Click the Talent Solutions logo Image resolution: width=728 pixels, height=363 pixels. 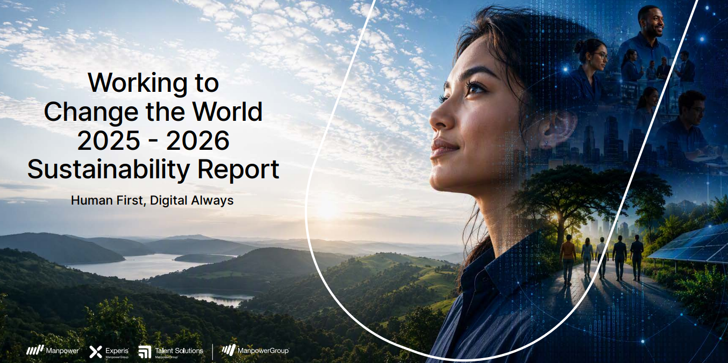pyautogui.click(x=171, y=351)
